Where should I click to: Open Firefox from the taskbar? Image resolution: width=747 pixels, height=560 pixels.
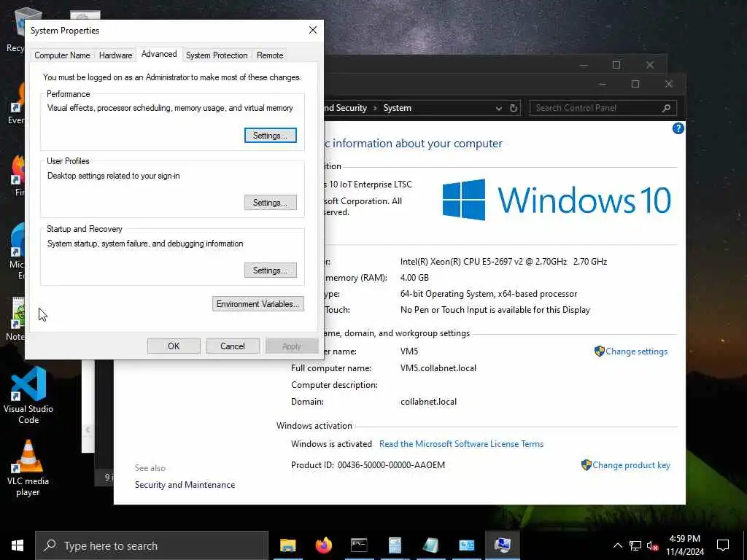pyautogui.click(x=323, y=545)
